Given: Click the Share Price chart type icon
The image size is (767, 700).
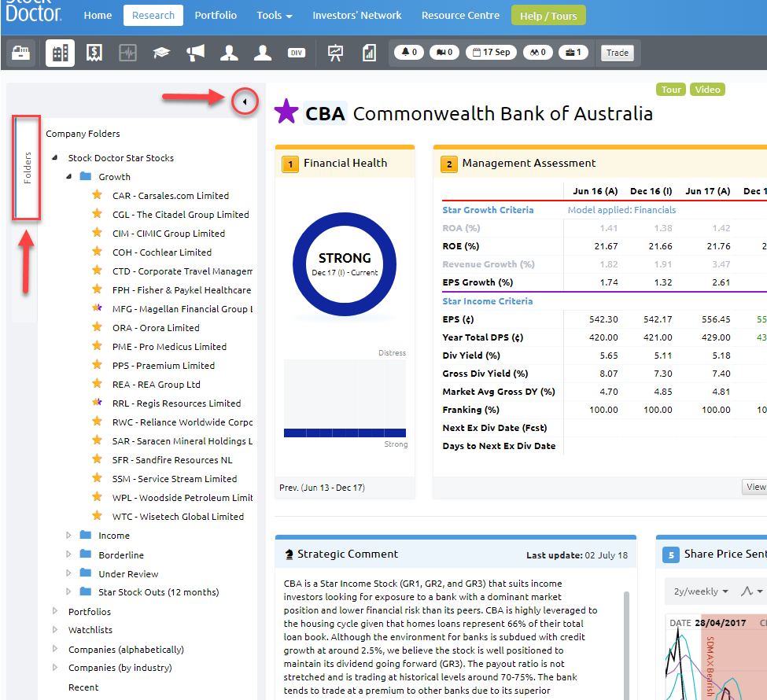Looking at the screenshot, I should point(751,591).
